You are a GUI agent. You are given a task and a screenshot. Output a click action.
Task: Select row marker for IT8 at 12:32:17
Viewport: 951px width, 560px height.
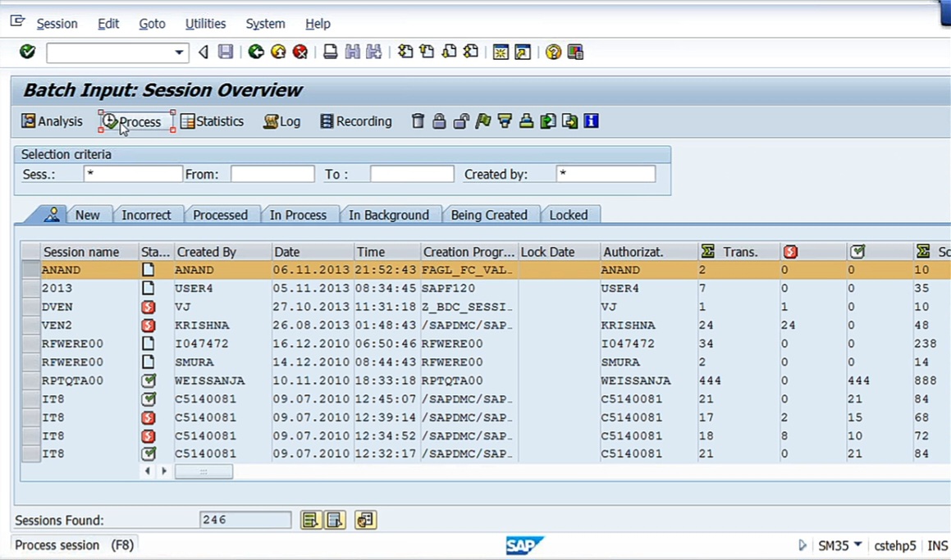click(x=31, y=453)
